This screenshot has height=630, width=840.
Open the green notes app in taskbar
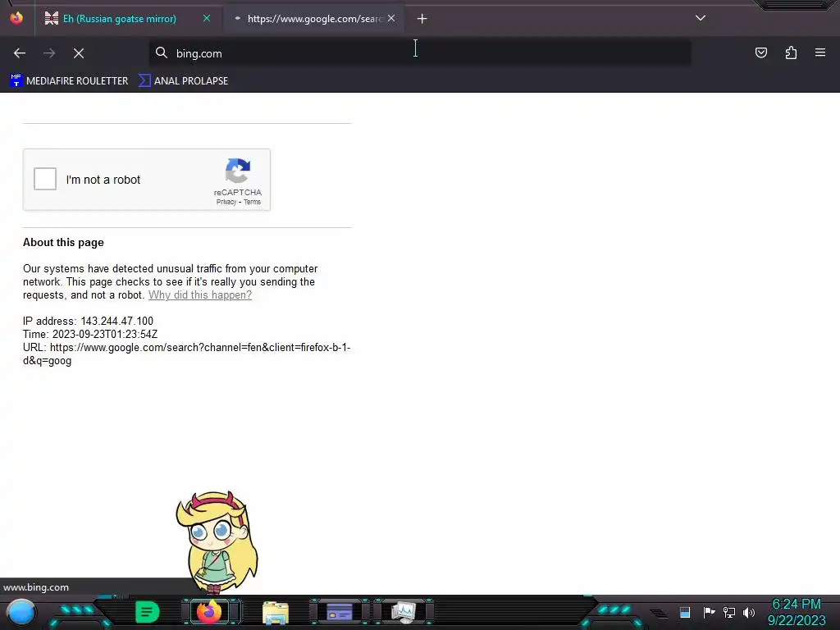148,612
